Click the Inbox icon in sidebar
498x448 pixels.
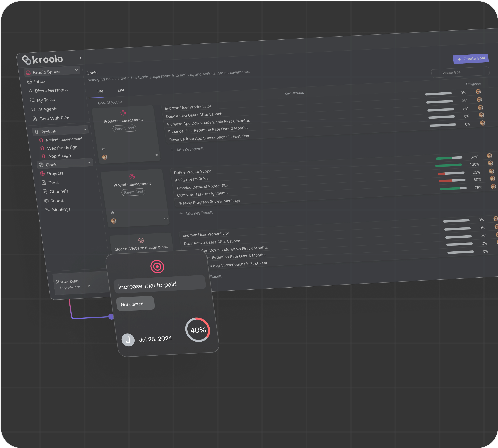[29, 82]
